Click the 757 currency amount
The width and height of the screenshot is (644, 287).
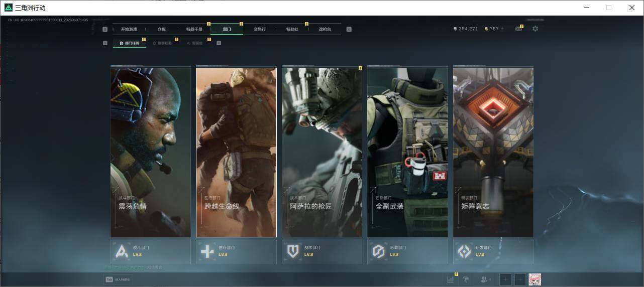(x=494, y=29)
